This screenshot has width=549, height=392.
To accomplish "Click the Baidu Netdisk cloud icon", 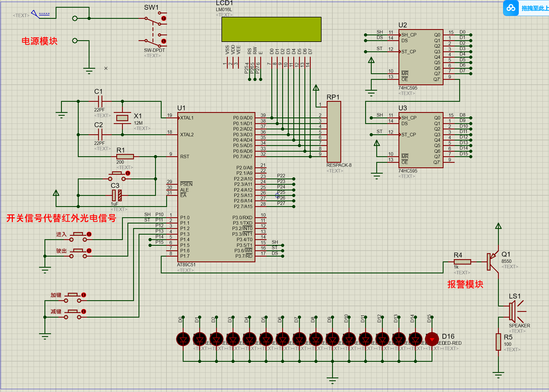I will [x=511, y=8].
